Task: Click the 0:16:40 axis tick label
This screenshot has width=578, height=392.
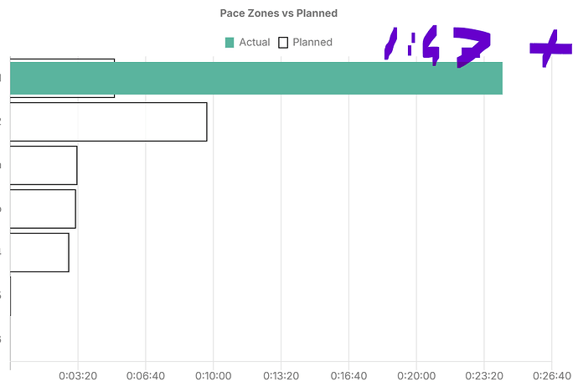Action: click(348, 376)
